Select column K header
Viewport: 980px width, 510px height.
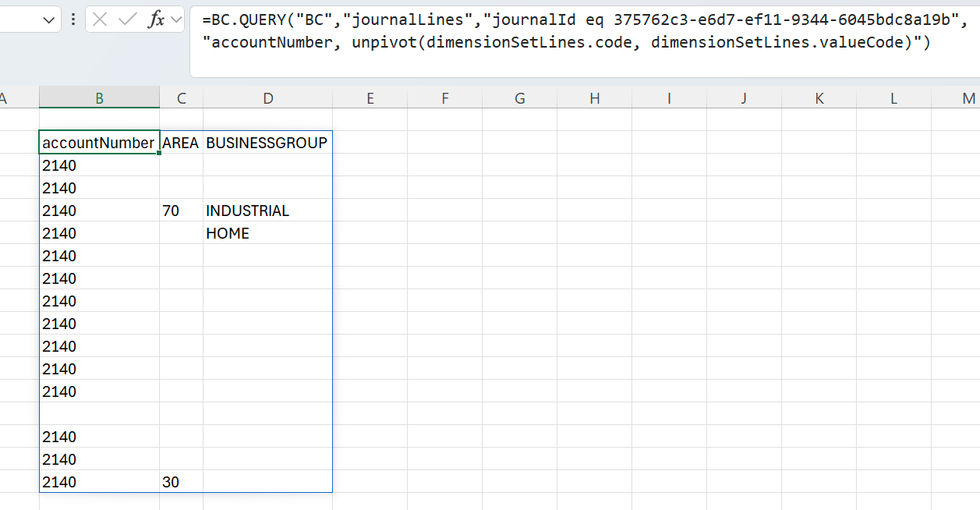819,98
